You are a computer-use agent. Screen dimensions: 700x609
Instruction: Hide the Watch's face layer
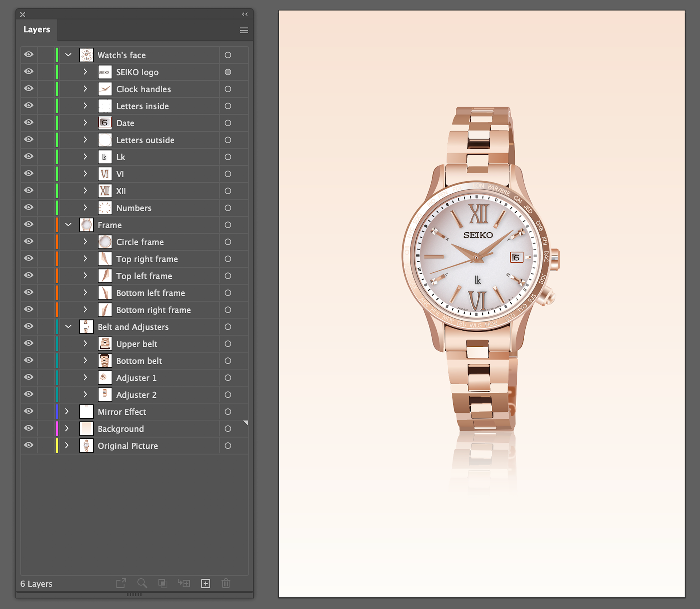pos(29,55)
